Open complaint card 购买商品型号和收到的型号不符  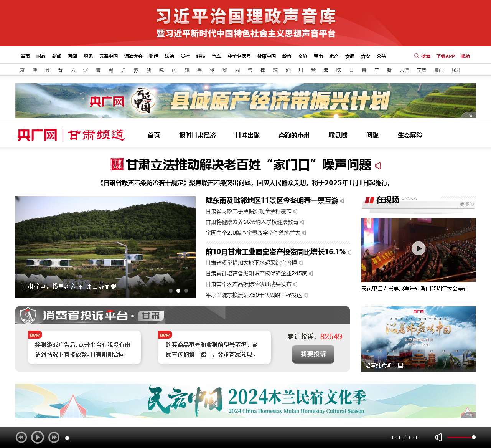coord(214,347)
